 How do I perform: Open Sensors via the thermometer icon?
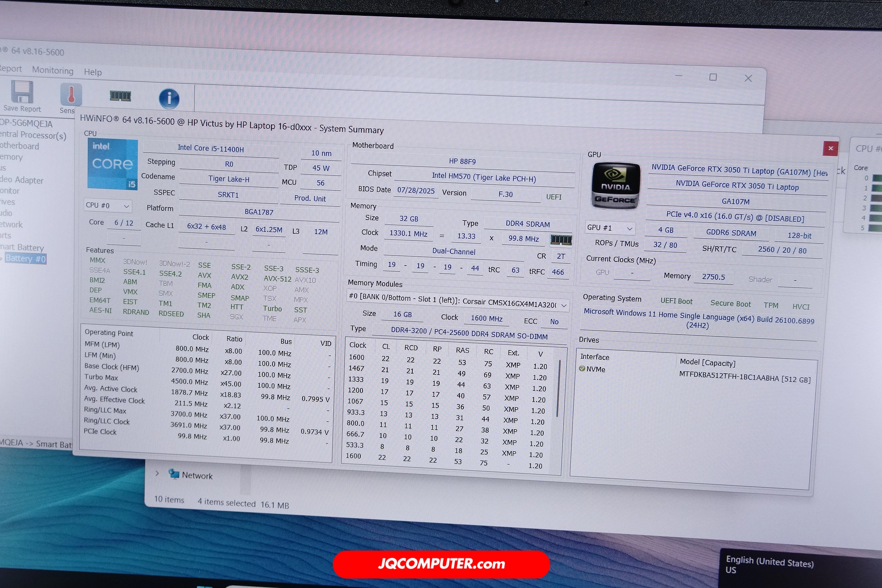pos(71,94)
